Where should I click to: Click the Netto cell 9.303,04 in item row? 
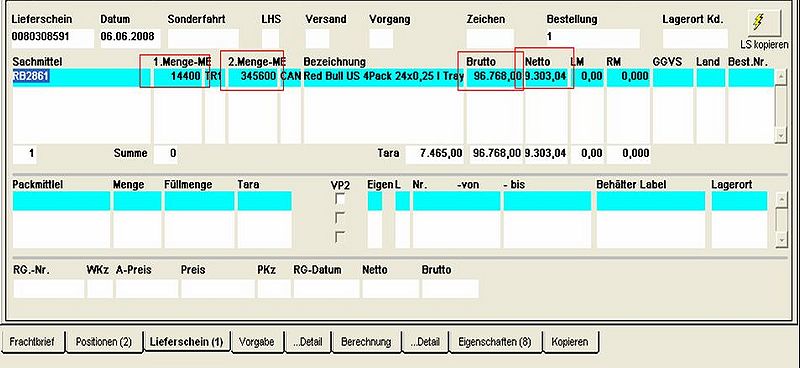click(x=546, y=77)
